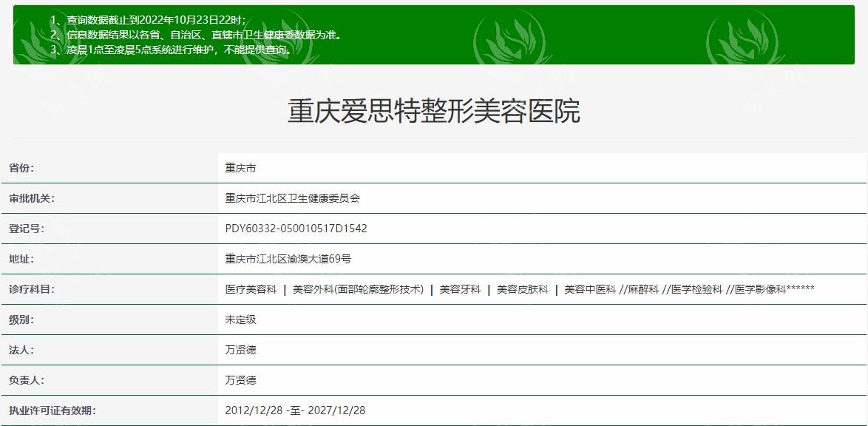The width and height of the screenshot is (868, 426).
Task: Select 万贤德 in the 负责人 row
Action: [x=240, y=381]
